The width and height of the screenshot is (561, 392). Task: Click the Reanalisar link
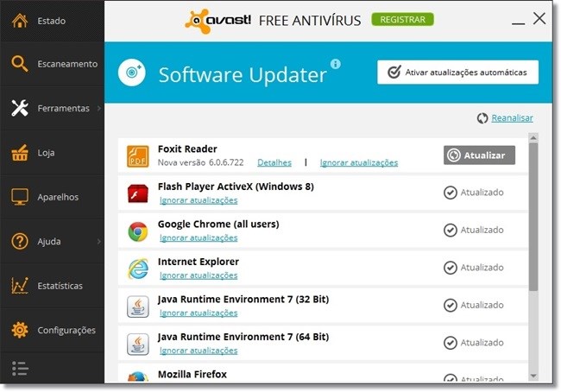(x=512, y=118)
